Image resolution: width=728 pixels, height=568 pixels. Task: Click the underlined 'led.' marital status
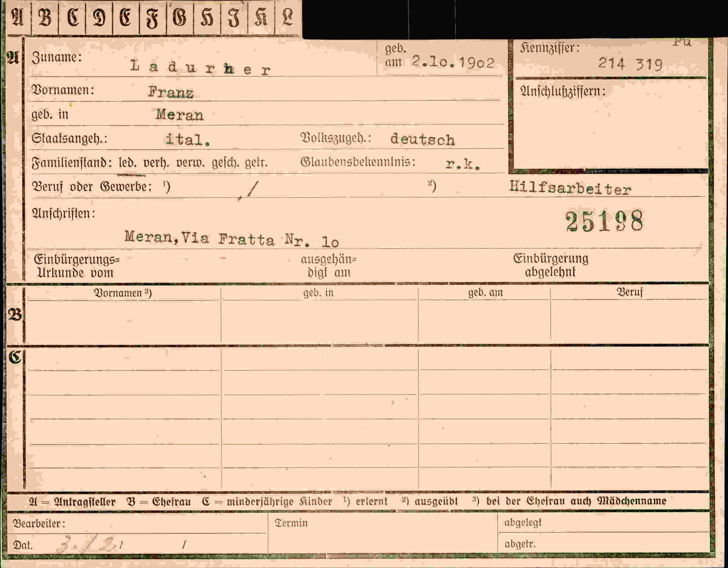click(x=128, y=163)
